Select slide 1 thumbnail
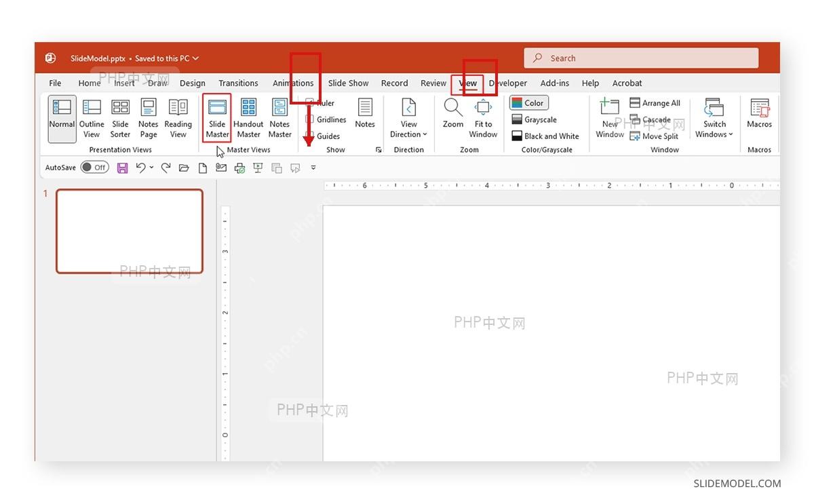Image resolution: width=814 pixels, height=504 pixels. [130, 231]
